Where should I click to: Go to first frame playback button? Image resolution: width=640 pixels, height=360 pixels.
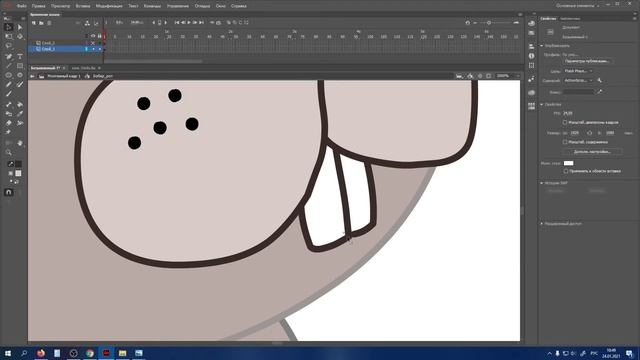point(177,23)
